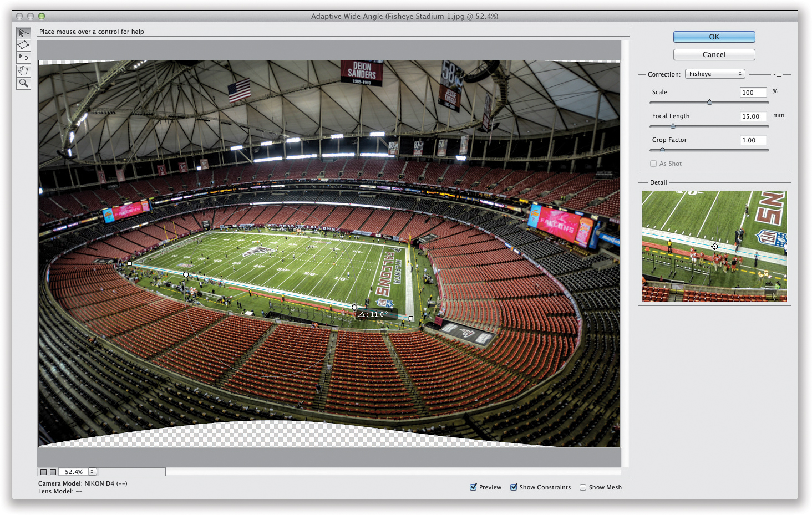Screen dimensions: 812x515
Task: Select the Zoom tool
Action: 23,83
